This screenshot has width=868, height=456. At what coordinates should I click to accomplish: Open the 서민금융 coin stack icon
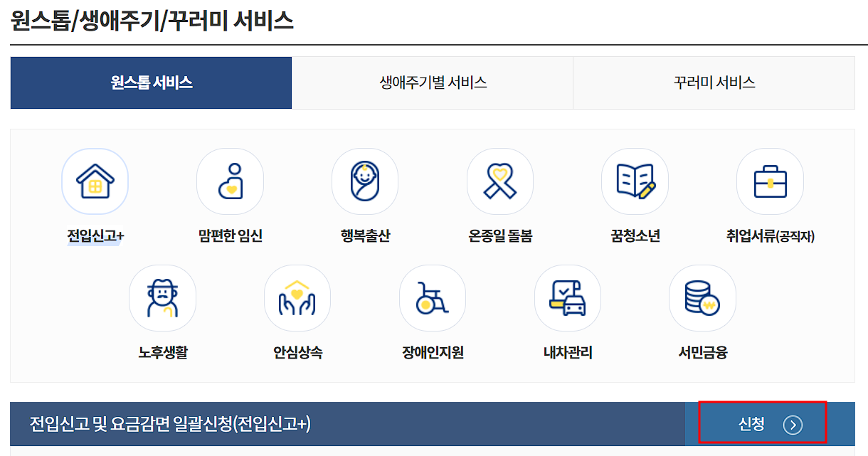pos(702,297)
